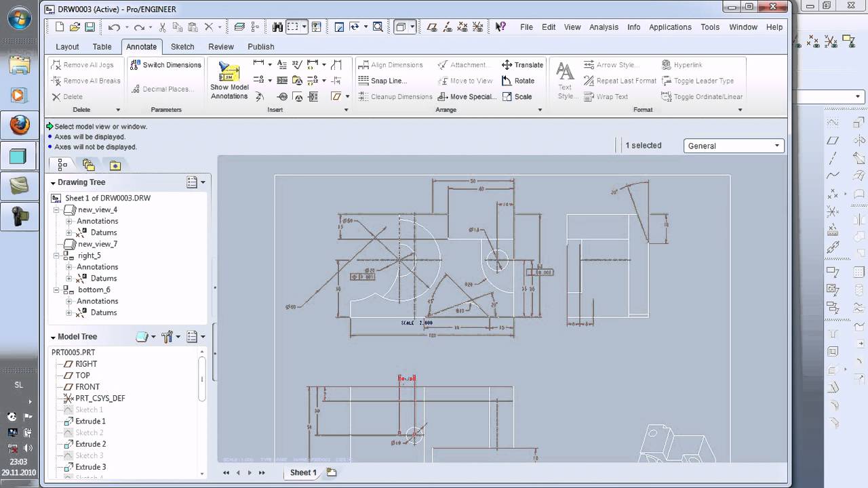This screenshot has height=488, width=868.
Task: Click the New file icon
Action: point(60,27)
